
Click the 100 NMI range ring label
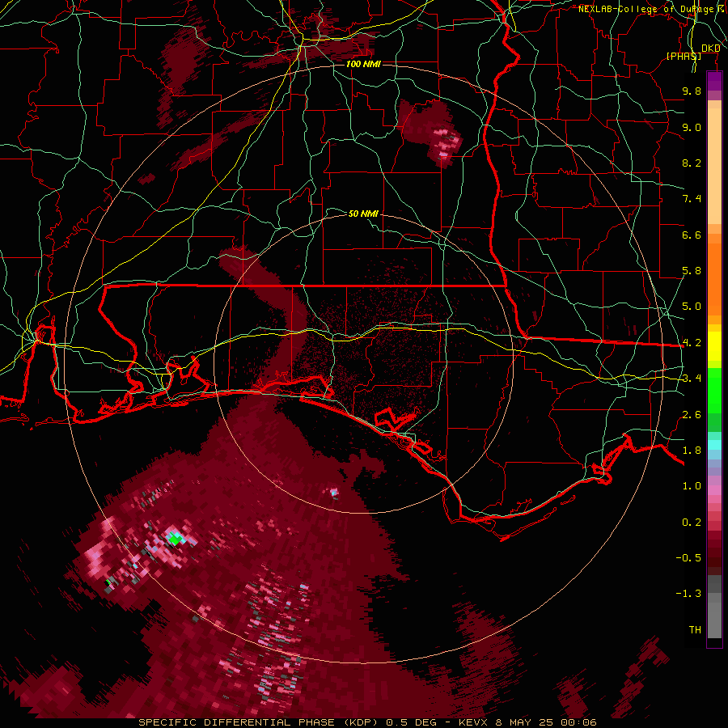363,64
